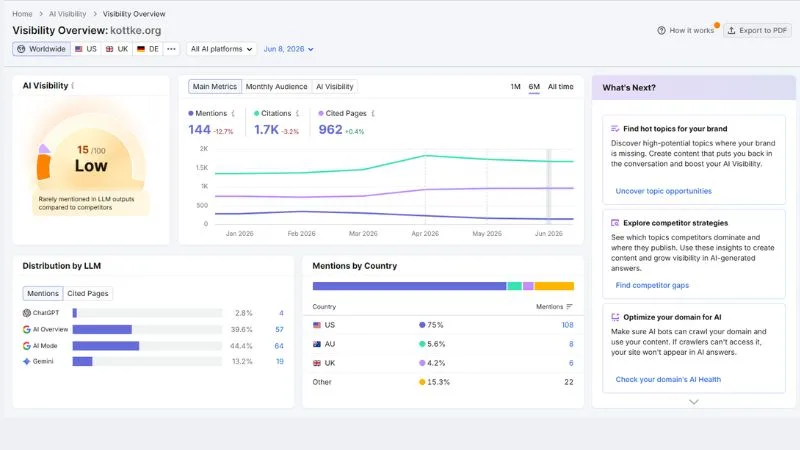This screenshot has height=450, width=800.
Task: Open Uncover topic opportunities link
Action: click(x=663, y=191)
